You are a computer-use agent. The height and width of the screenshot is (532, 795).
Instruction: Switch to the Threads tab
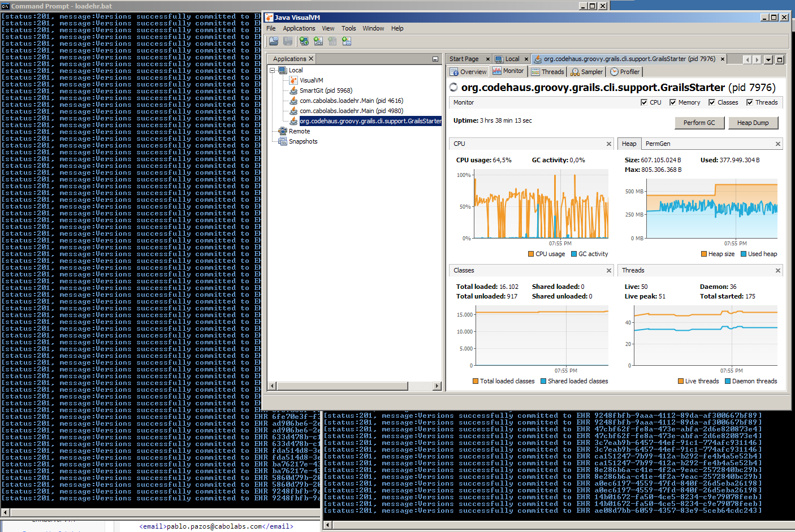(x=547, y=72)
